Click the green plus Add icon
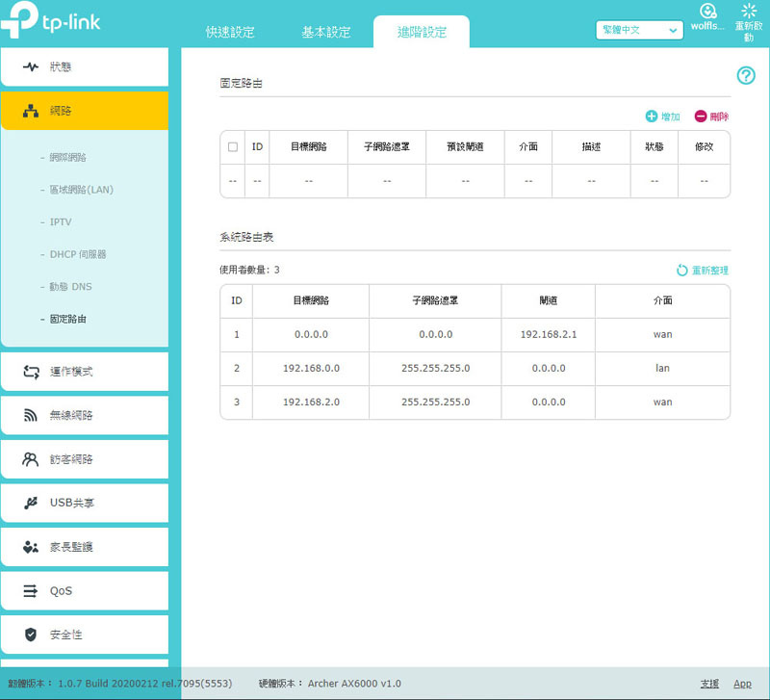 click(652, 116)
